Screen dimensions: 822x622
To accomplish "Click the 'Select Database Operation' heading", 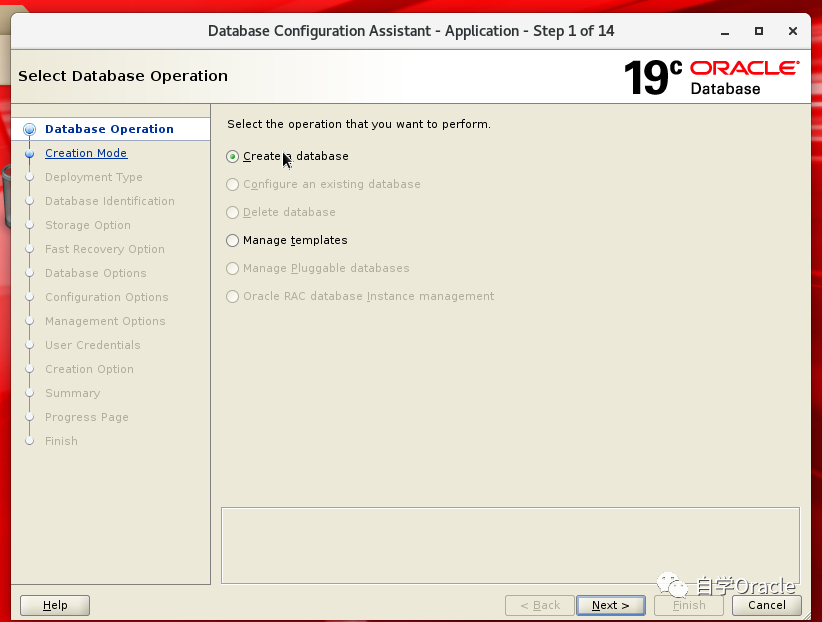I will click(x=123, y=76).
